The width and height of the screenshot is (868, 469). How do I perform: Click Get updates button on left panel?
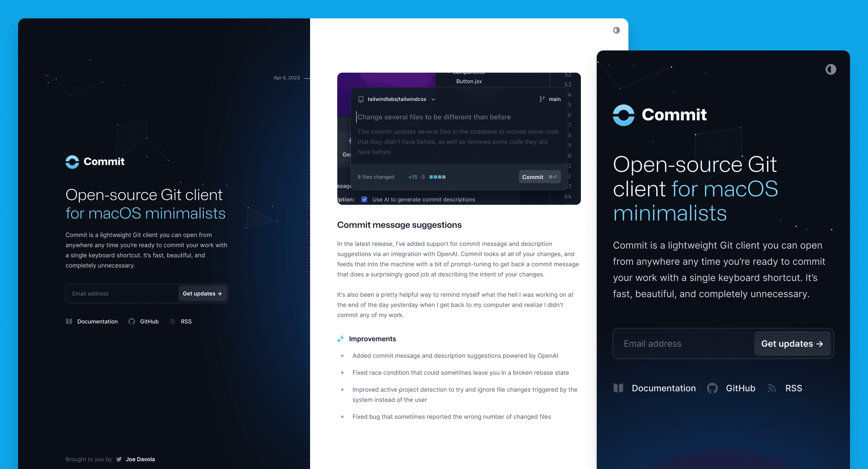point(202,293)
